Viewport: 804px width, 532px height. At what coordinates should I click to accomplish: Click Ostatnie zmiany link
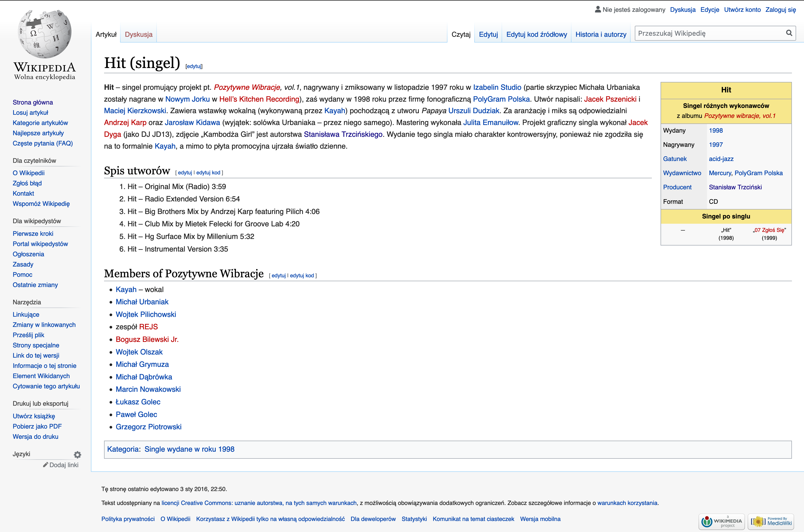(x=35, y=285)
